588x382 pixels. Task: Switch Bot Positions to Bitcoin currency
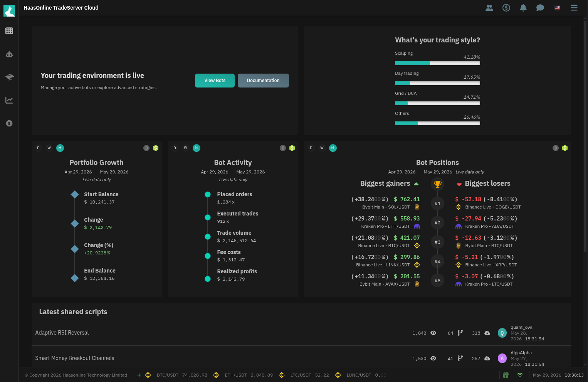point(556,148)
